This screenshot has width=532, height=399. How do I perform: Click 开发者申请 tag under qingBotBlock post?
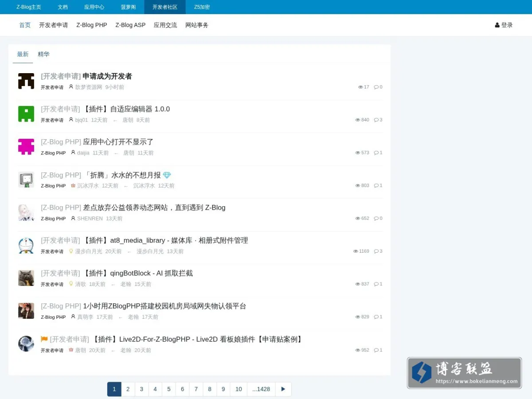(52, 284)
